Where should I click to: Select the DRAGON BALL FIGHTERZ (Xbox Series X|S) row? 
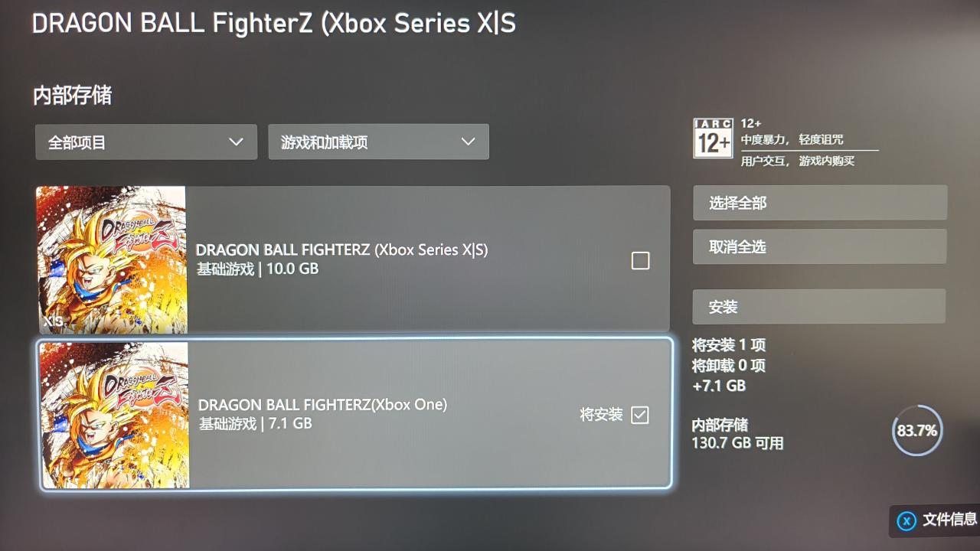[x=354, y=259]
